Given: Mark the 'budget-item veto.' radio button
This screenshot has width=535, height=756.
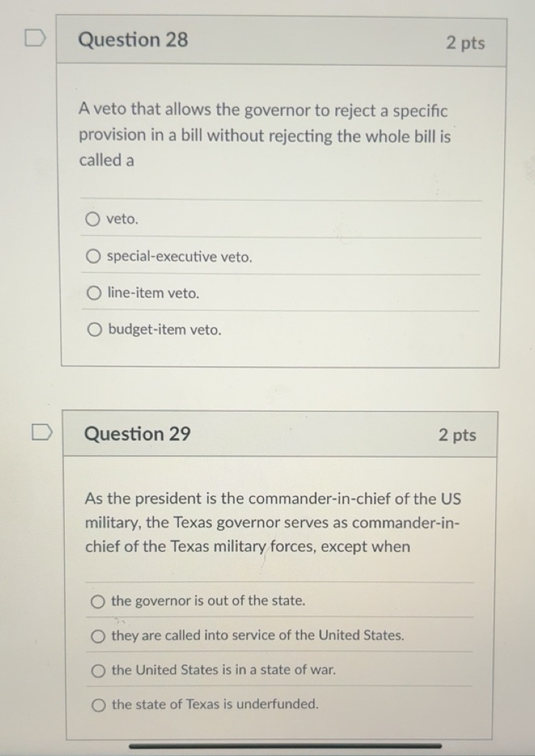Looking at the screenshot, I should click(96, 330).
